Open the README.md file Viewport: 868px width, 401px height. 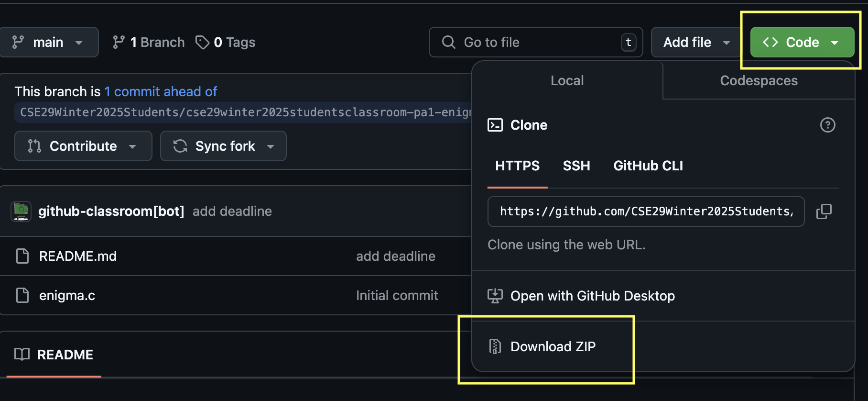(78, 256)
